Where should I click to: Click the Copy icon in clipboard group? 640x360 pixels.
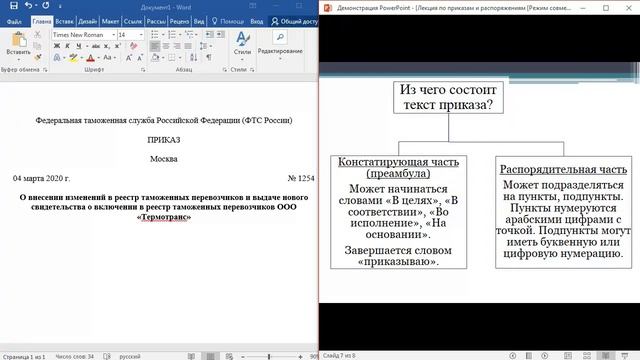(x=38, y=46)
